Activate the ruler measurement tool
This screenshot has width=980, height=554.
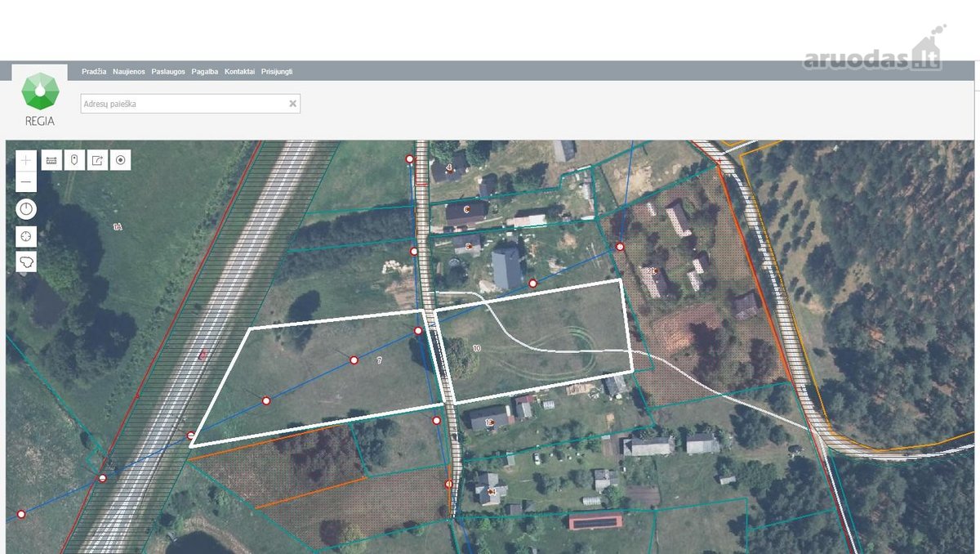51,160
